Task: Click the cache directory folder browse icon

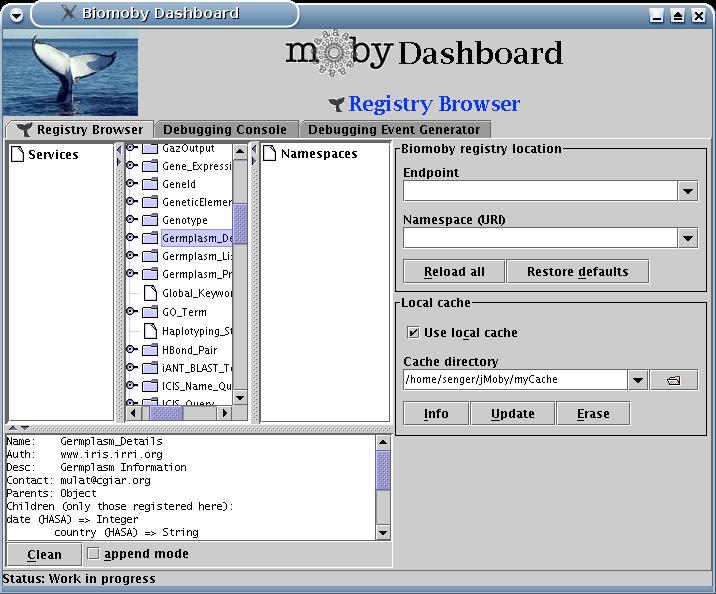Action: tap(673, 380)
